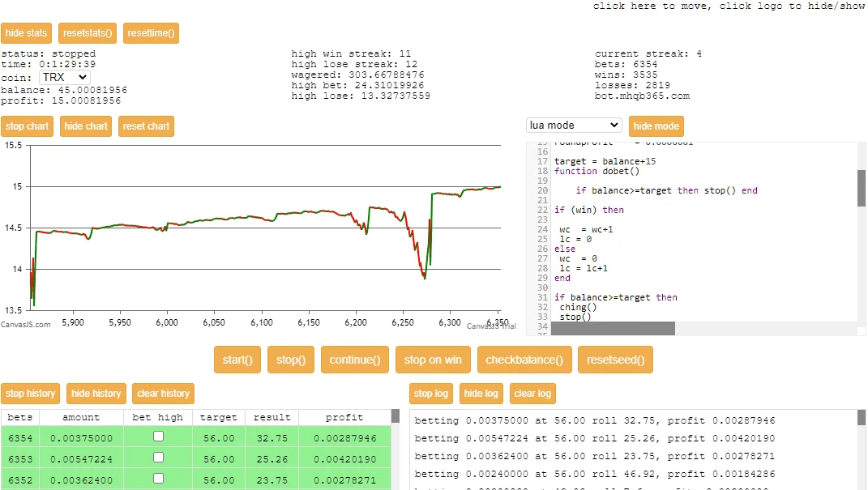
Task: Click the stop chart button
Action: [x=27, y=126]
